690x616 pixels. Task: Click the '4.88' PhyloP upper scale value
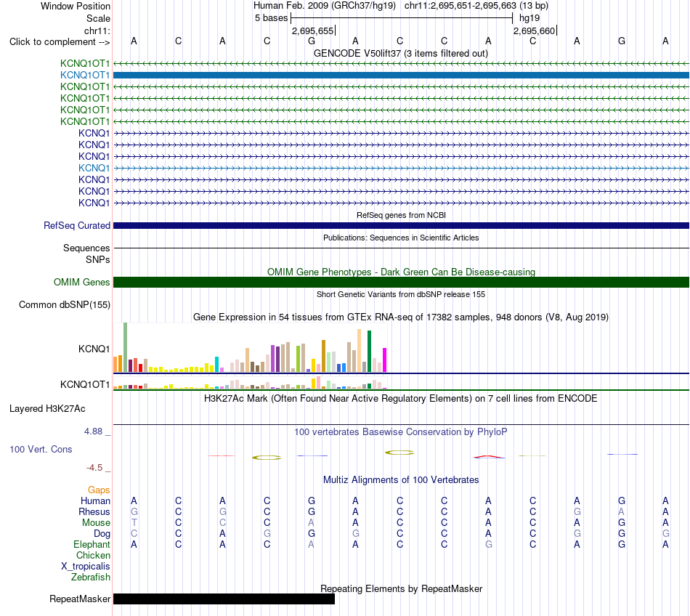click(x=93, y=431)
